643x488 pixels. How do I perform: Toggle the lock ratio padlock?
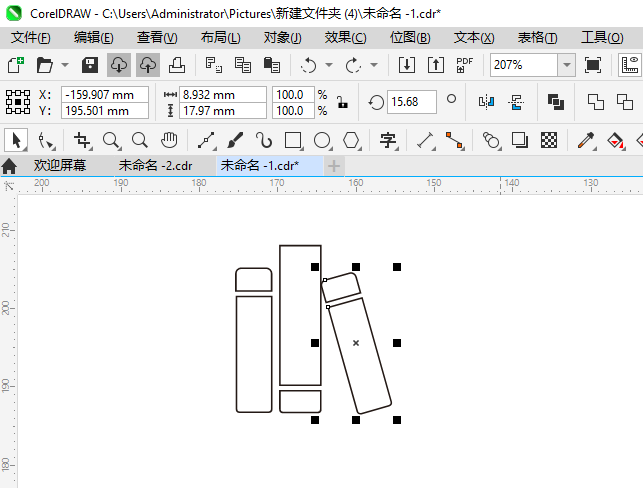pyautogui.click(x=342, y=102)
